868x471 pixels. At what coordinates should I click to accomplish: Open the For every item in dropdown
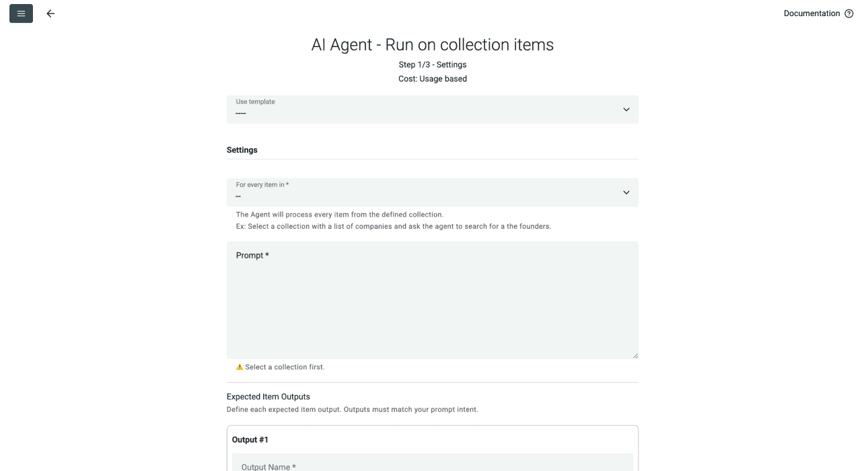[433, 192]
